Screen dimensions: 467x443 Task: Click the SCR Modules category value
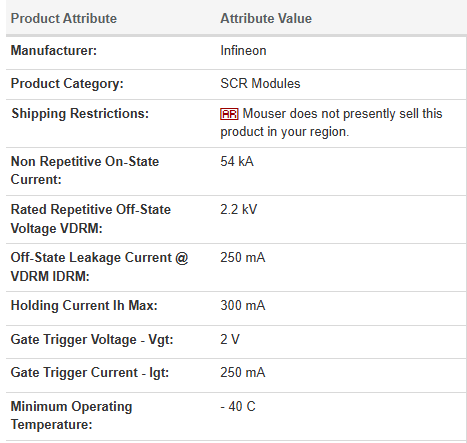[260, 83]
